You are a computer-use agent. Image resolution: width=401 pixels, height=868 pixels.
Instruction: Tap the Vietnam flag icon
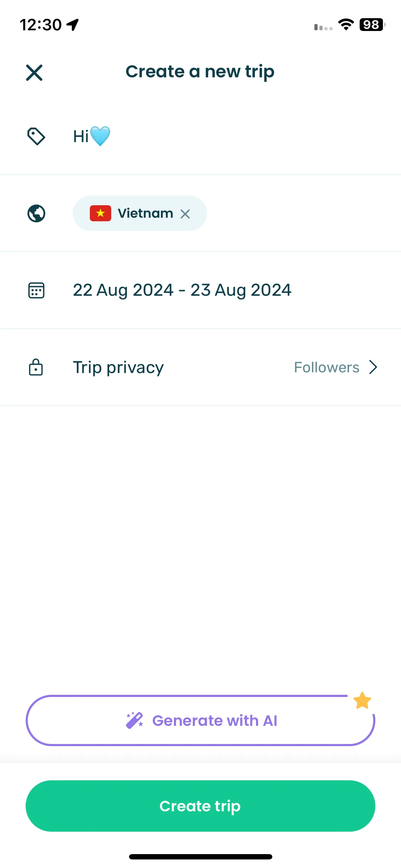pos(101,213)
